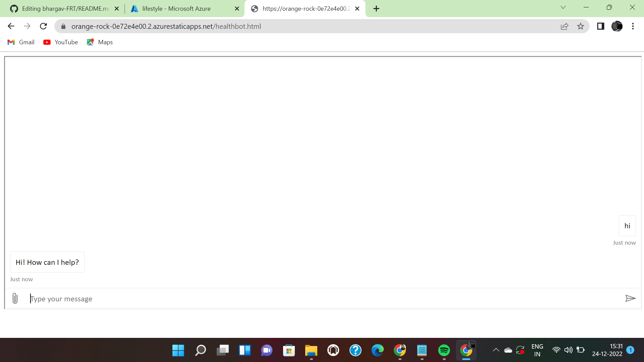Image resolution: width=644 pixels, height=362 pixels.
Task: Open Notepad from the taskbar
Action: click(x=422, y=351)
